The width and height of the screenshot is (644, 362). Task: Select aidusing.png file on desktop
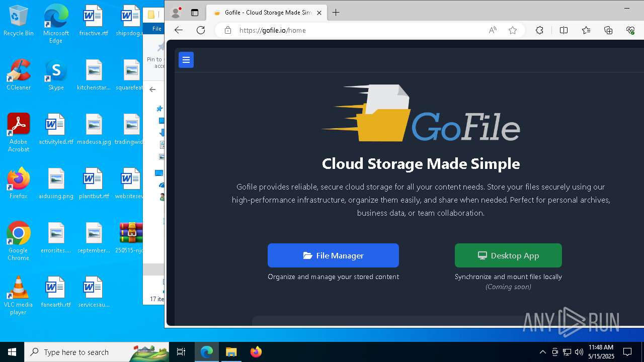[56, 184]
